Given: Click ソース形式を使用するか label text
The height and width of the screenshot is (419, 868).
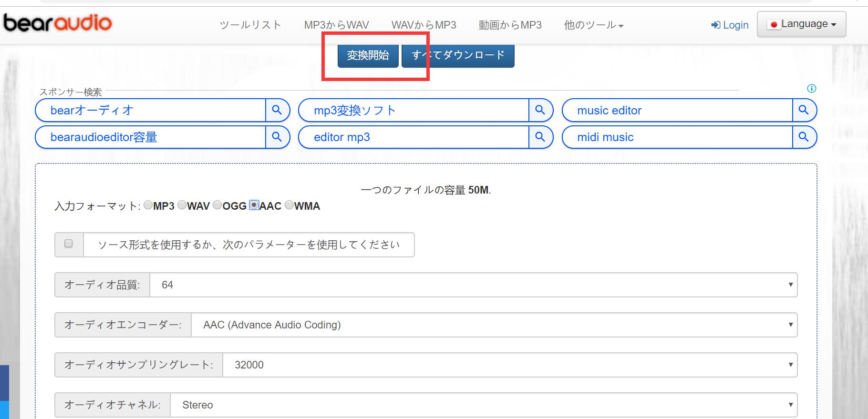Looking at the screenshot, I should tap(248, 245).
